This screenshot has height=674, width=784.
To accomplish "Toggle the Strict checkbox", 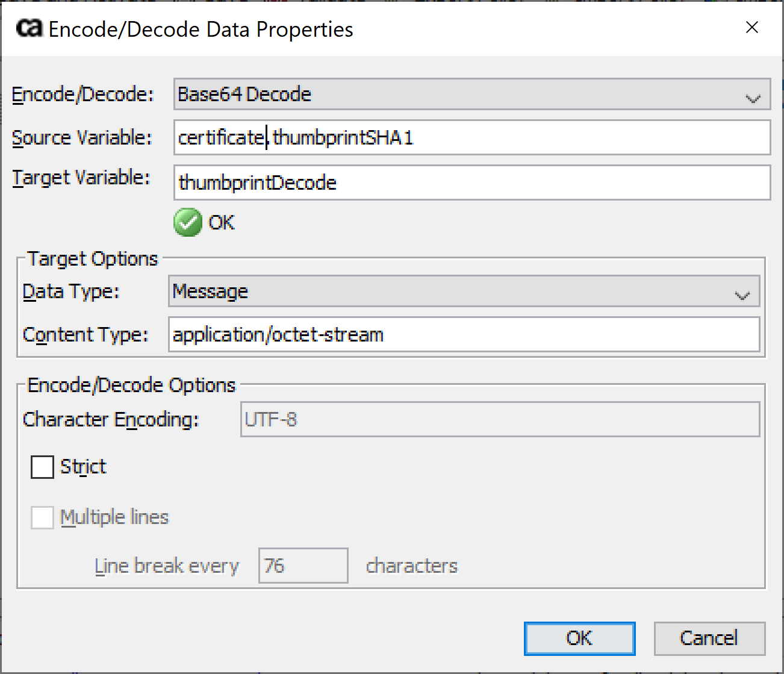I will [43, 467].
